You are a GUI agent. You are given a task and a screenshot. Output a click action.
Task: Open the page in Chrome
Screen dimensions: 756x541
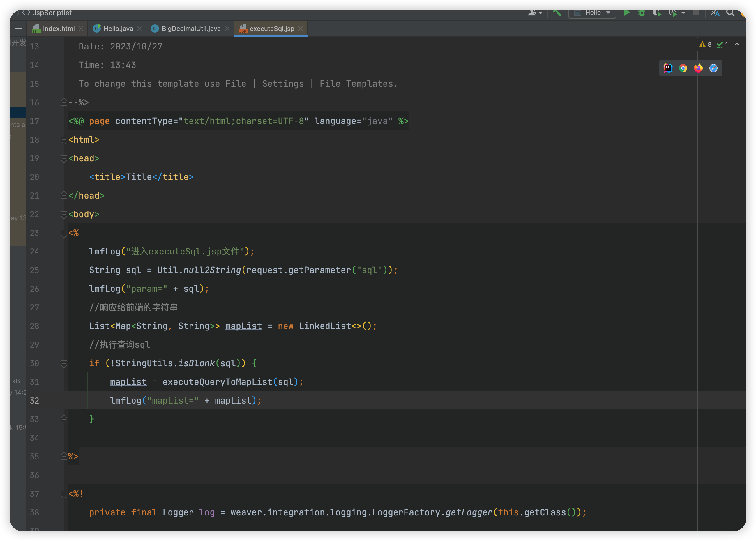(683, 68)
